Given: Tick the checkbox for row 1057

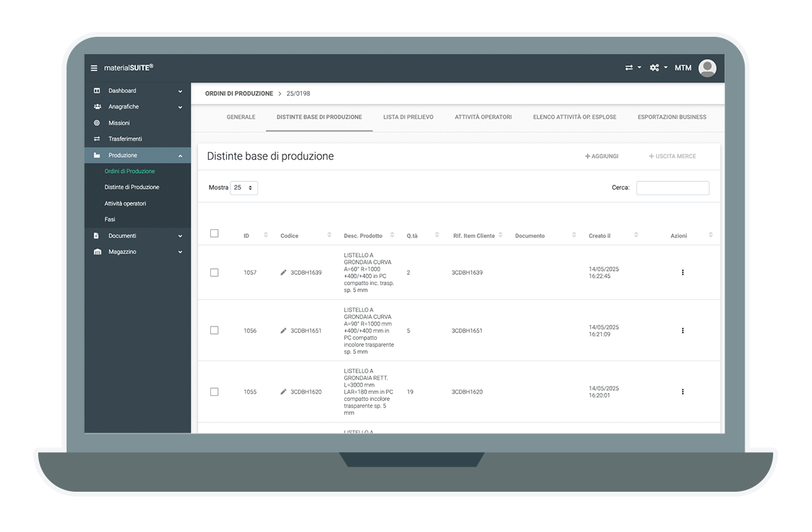Looking at the screenshot, I should 214,273.
